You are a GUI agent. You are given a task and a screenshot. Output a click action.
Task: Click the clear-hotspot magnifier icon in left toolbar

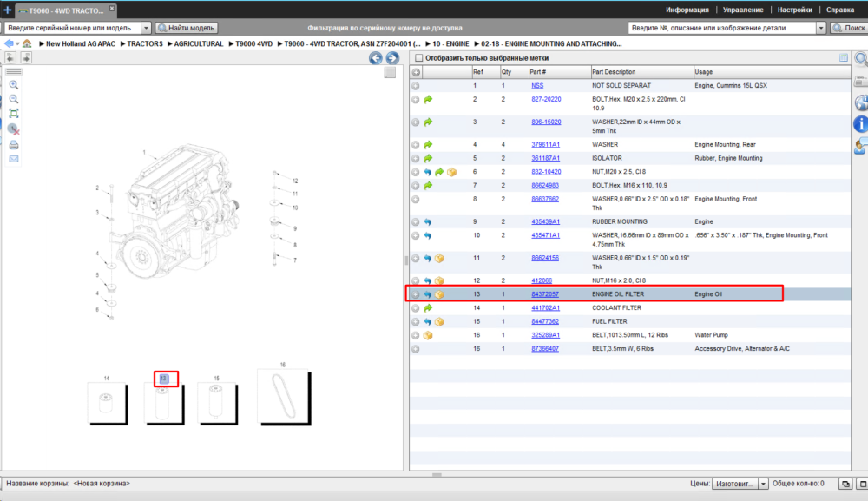14,129
